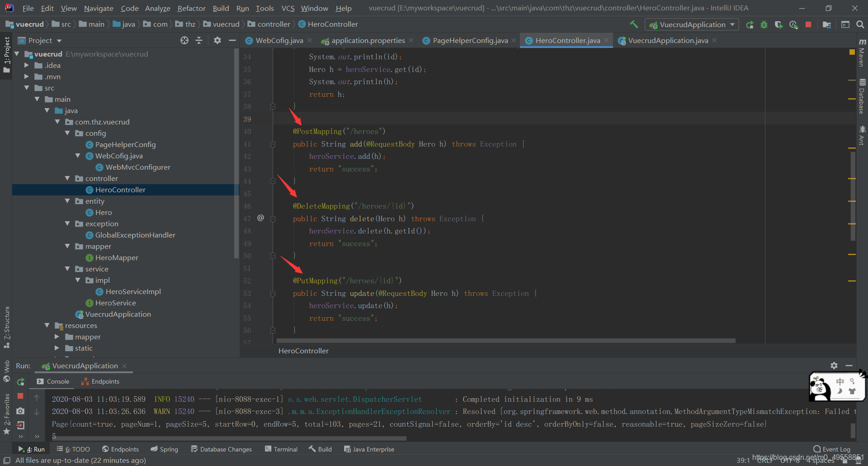Image resolution: width=868 pixels, height=466 pixels.
Task: Toggle the Project tool window sidebar button
Action: 6,54
